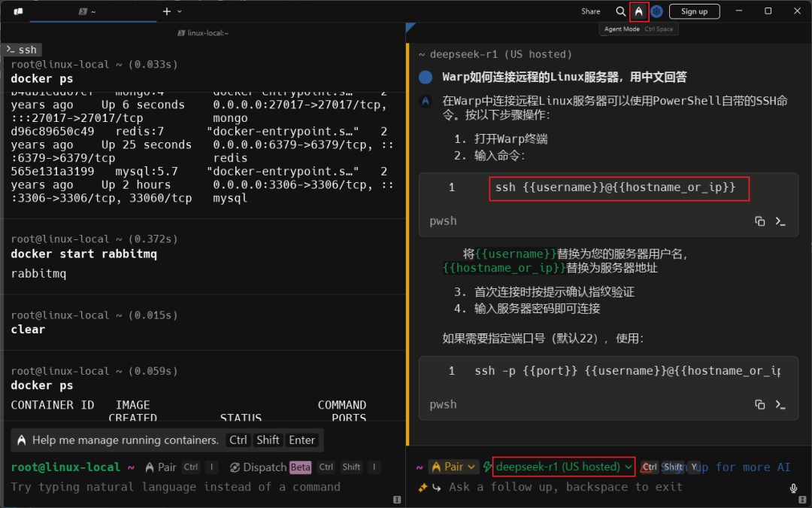Click the Sign up button
This screenshot has width=812, height=508.
(x=693, y=11)
